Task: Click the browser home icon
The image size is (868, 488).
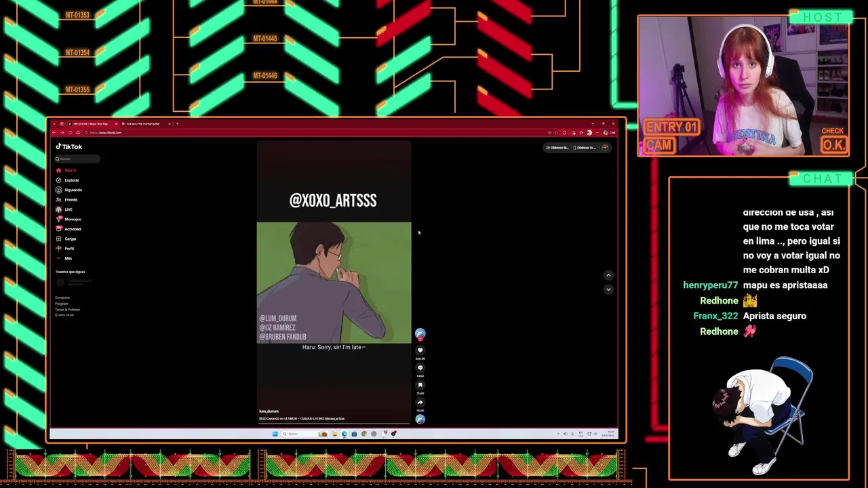Action: [x=78, y=133]
